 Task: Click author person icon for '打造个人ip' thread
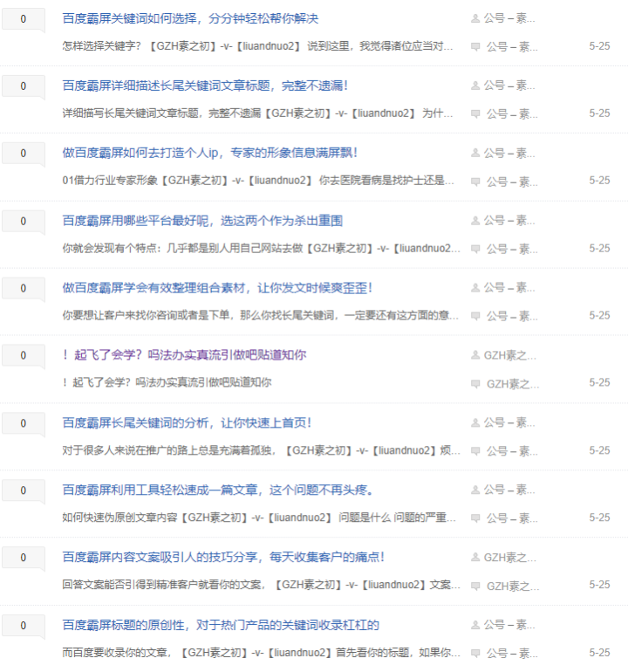coord(475,153)
